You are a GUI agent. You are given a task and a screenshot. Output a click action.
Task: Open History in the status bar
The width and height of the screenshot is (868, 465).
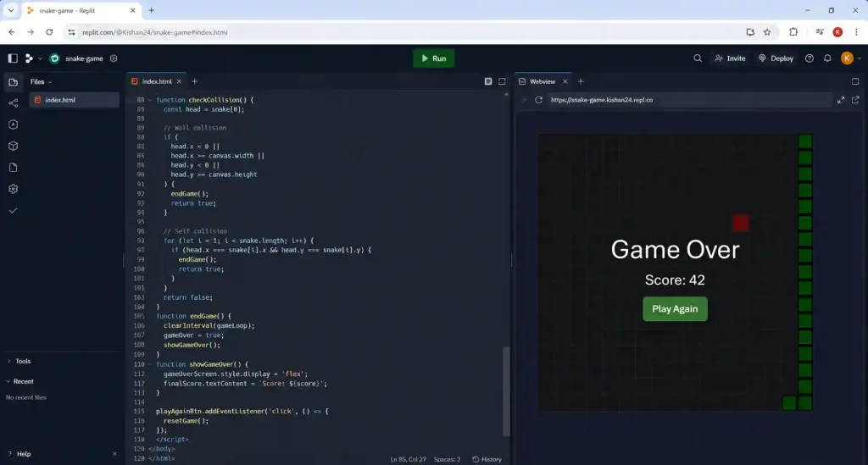[487, 459]
